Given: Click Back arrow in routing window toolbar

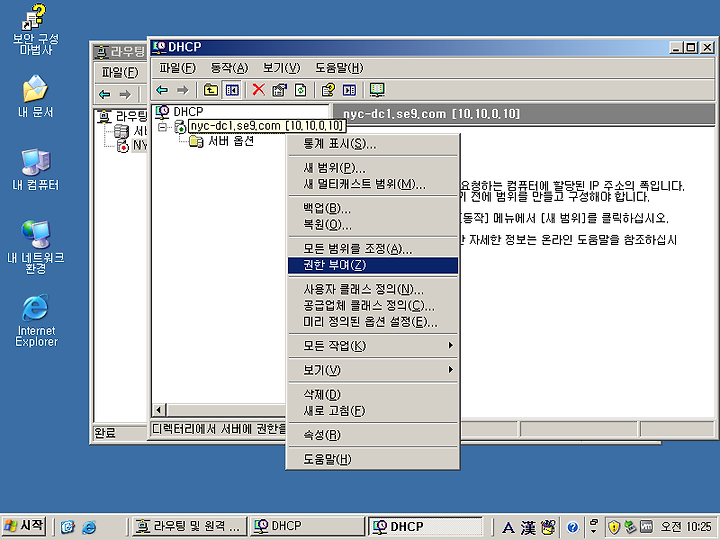Looking at the screenshot, I should click(x=105, y=95).
